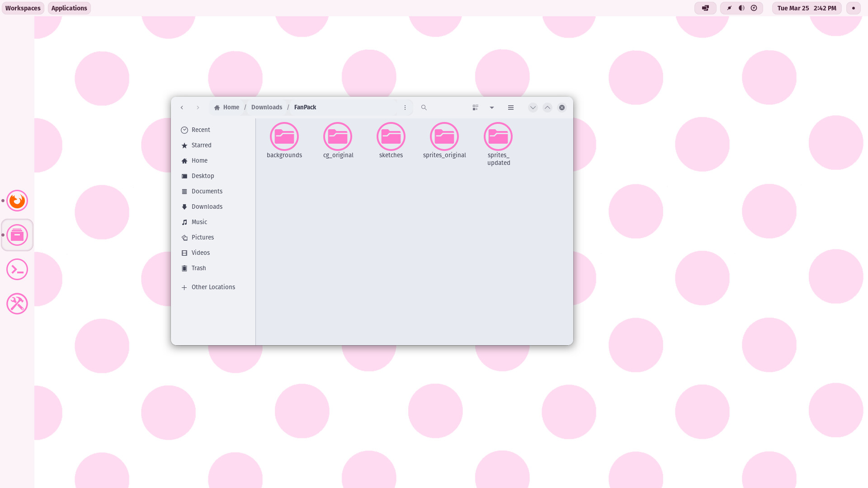This screenshot has height=488, width=868.
Task: Toggle Starred in the sidebar
Action: pyautogui.click(x=202, y=145)
